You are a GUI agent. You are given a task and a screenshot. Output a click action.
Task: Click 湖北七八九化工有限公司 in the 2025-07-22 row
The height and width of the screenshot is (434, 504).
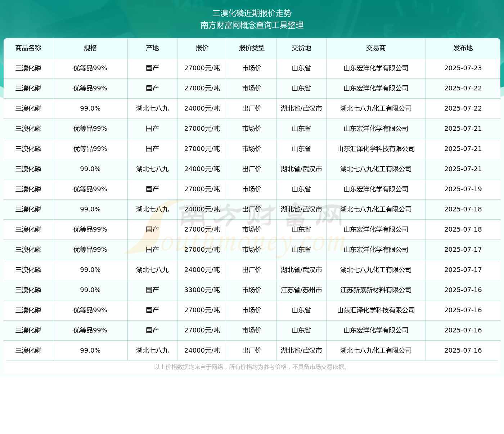(376, 108)
